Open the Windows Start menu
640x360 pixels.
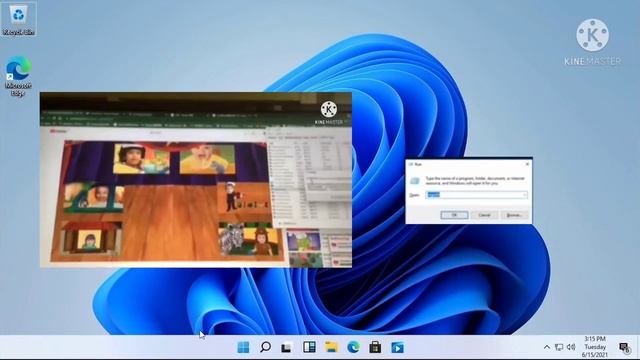(243, 347)
